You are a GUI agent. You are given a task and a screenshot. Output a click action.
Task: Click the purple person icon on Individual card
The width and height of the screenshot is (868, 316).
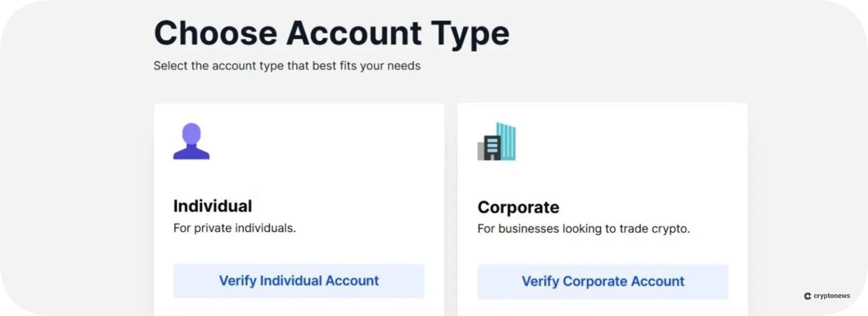click(192, 142)
